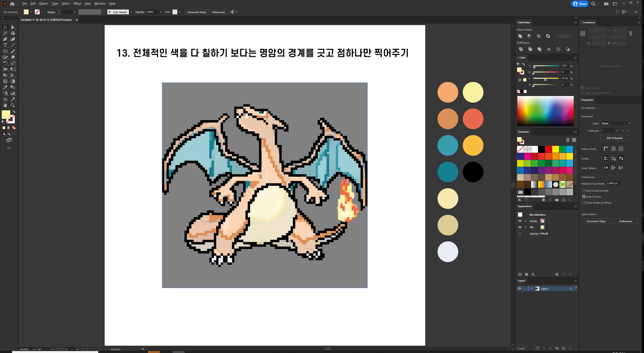Pick a color from the spectrum bar
Image resolution: width=644 pixels, height=353 pixels.
[x=545, y=111]
